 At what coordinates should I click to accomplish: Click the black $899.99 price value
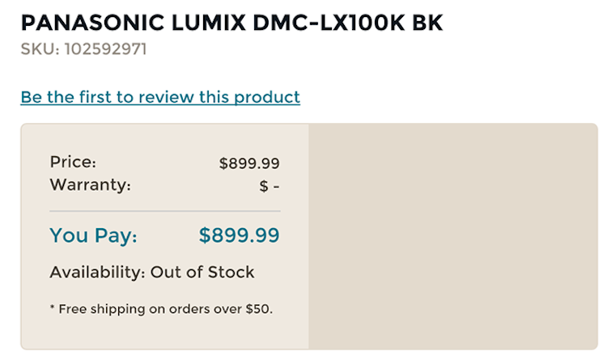pos(249,163)
